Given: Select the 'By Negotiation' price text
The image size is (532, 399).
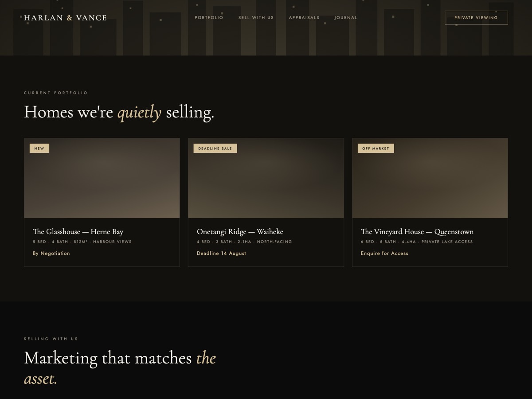Looking at the screenshot, I should 51,254.
